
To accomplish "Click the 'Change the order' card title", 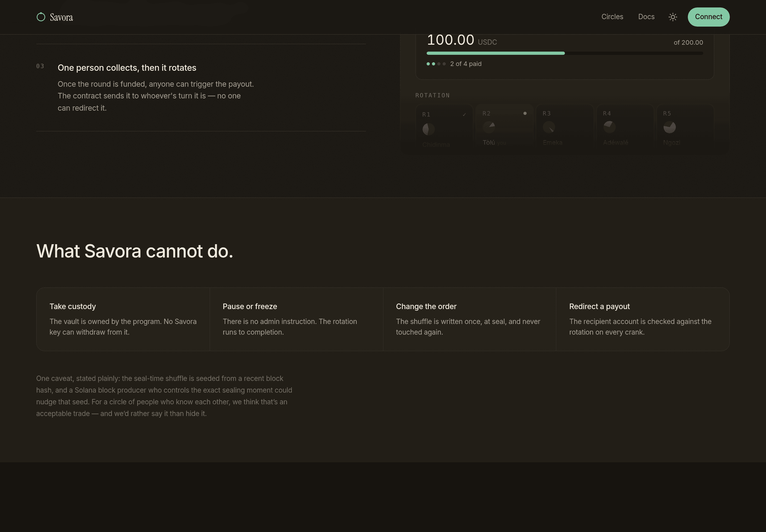I will tap(426, 306).
